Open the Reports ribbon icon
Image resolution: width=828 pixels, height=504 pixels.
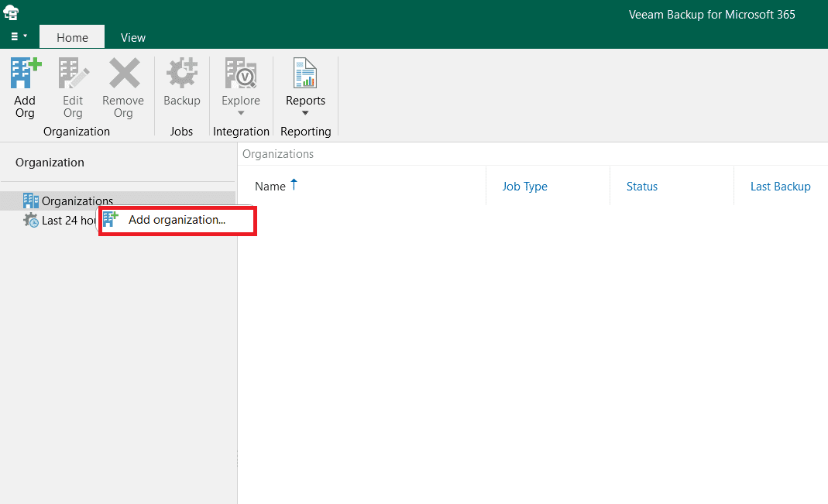coord(305,73)
